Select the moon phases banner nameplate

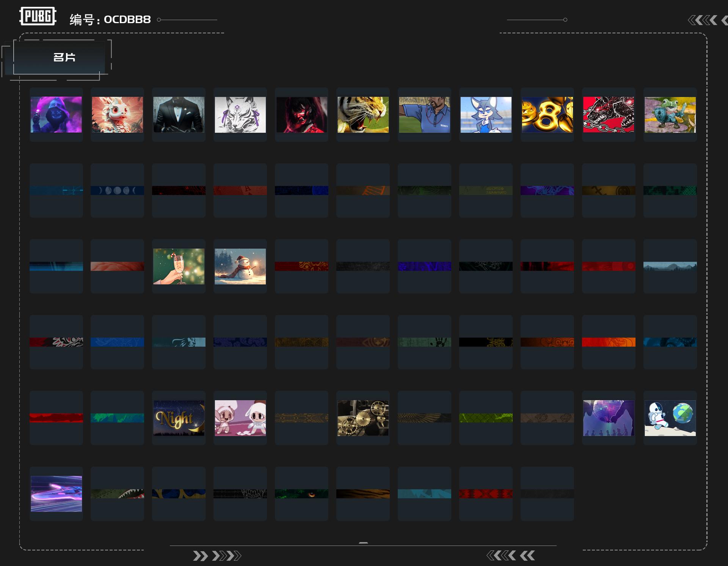point(117,190)
